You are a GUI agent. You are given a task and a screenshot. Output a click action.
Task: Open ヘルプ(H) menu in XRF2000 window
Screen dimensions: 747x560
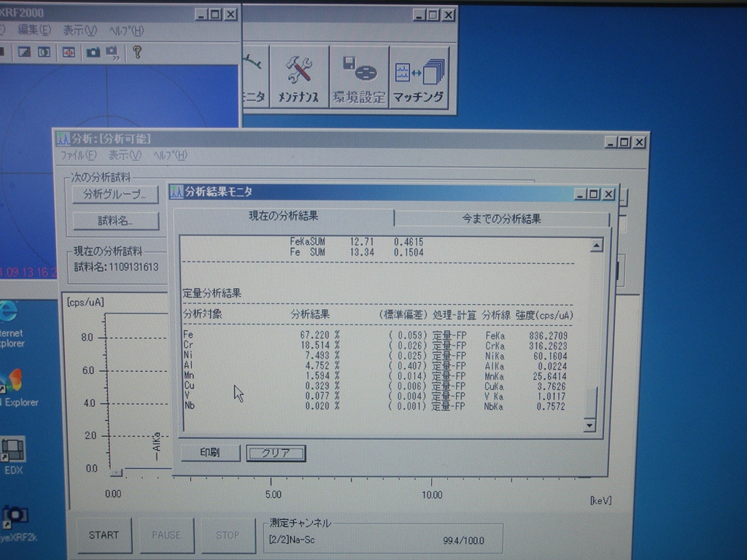tap(126, 31)
